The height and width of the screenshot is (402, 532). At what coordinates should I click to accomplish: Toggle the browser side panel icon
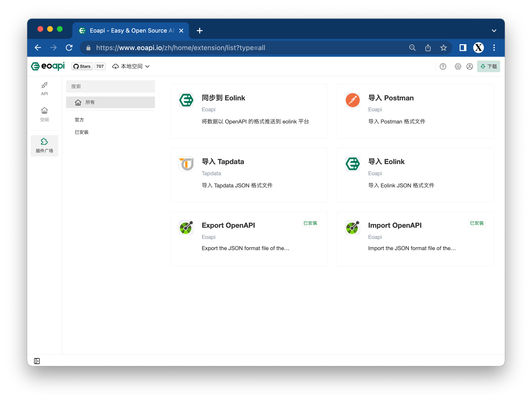(463, 48)
